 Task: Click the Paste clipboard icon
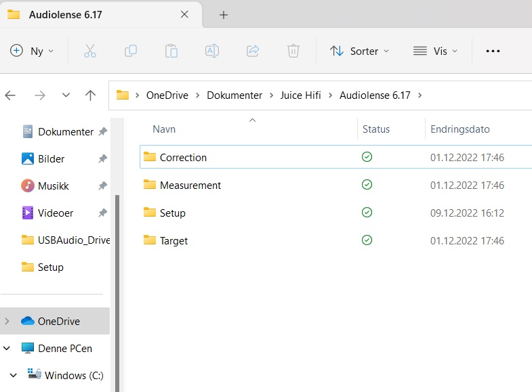click(171, 51)
